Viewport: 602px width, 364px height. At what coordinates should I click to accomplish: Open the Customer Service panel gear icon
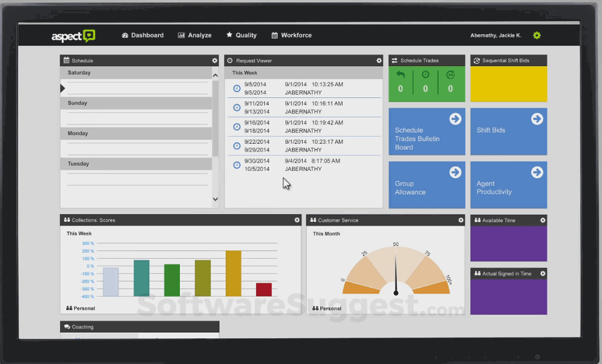coord(461,220)
